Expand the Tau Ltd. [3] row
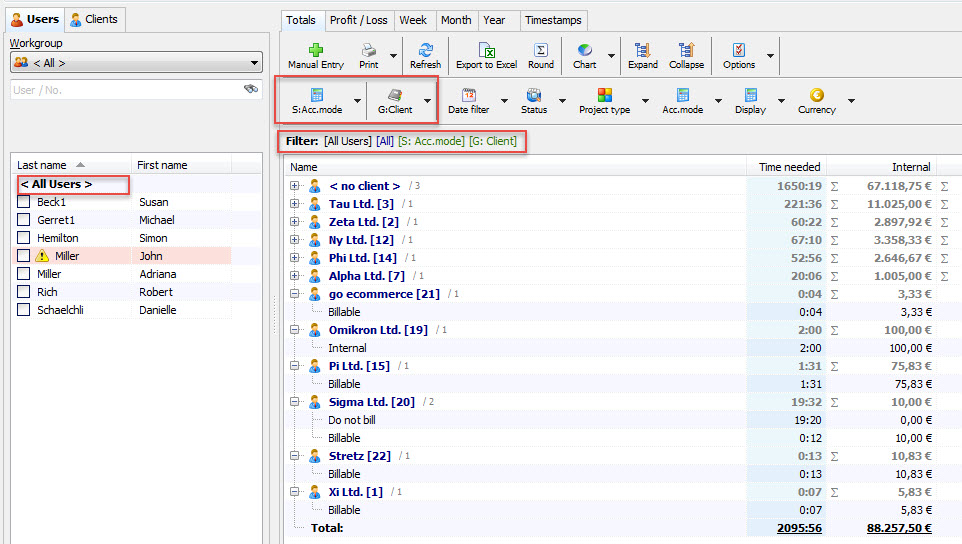The width and height of the screenshot is (962, 544). click(295, 204)
